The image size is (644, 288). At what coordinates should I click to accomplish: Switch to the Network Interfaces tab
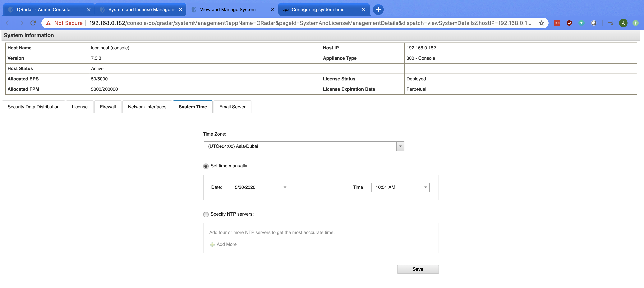(x=147, y=107)
